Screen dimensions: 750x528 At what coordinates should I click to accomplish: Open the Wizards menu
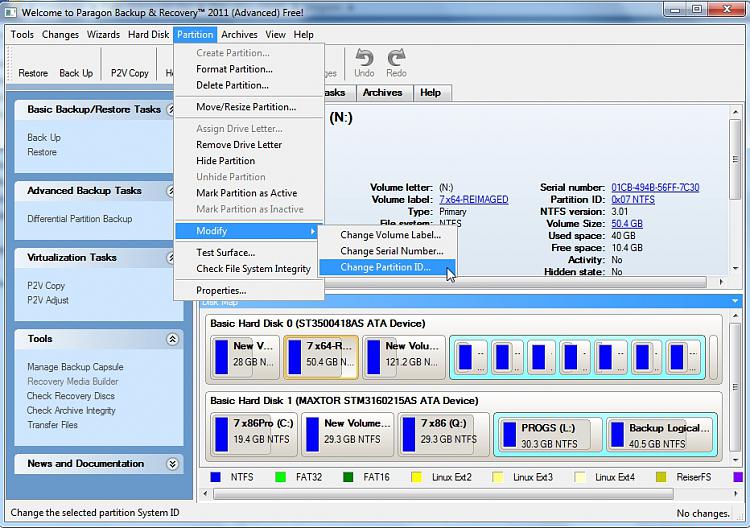[103, 34]
